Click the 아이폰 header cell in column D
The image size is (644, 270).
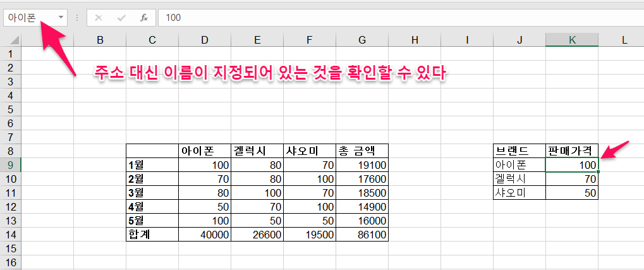pyautogui.click(x=205, y=151)
